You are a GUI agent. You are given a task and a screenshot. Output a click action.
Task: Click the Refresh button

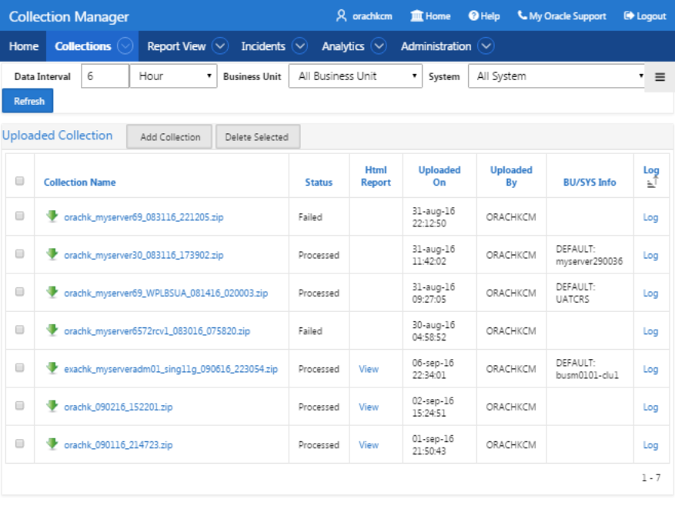pos(28,101)
